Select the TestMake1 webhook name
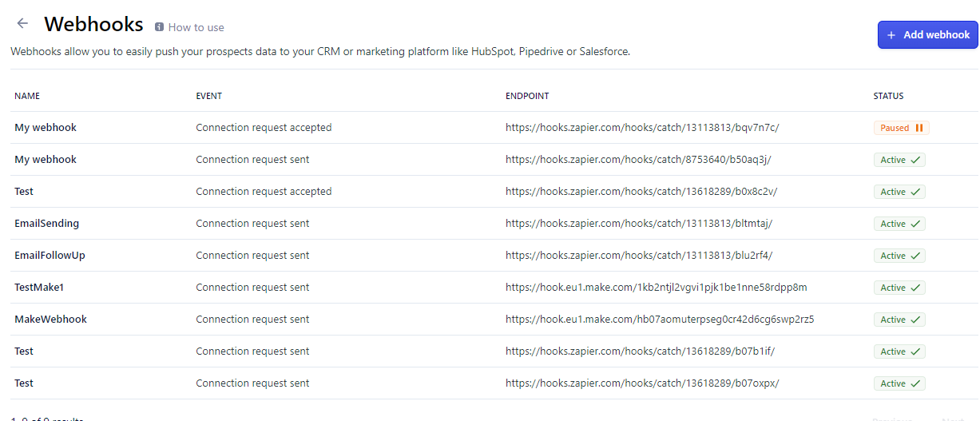This screenshot has height=421, width=980. [x=38, y=288]
